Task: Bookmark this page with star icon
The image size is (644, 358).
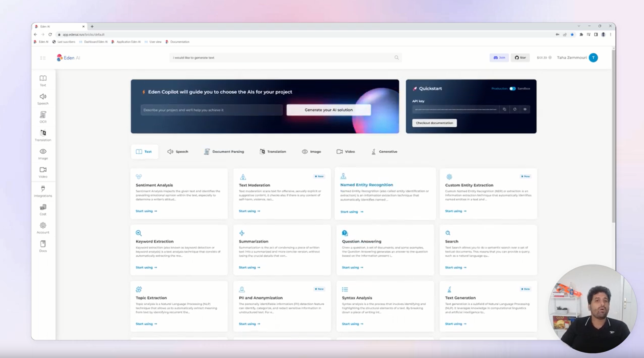Action: tap(572, 34)
